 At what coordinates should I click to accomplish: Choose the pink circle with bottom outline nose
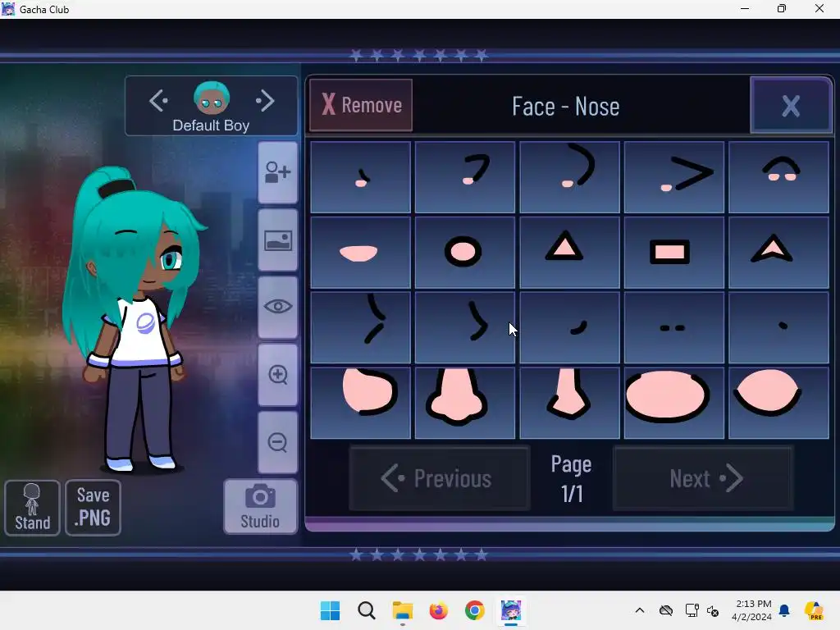778,402
